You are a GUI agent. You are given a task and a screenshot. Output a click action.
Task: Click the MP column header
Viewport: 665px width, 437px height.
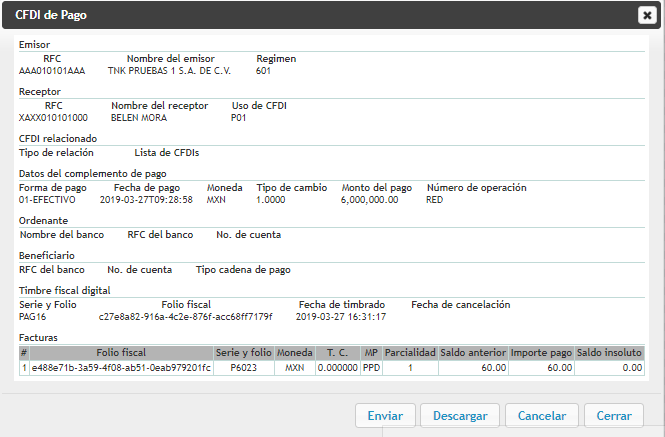pyautogui.click(x=371, y=353)
